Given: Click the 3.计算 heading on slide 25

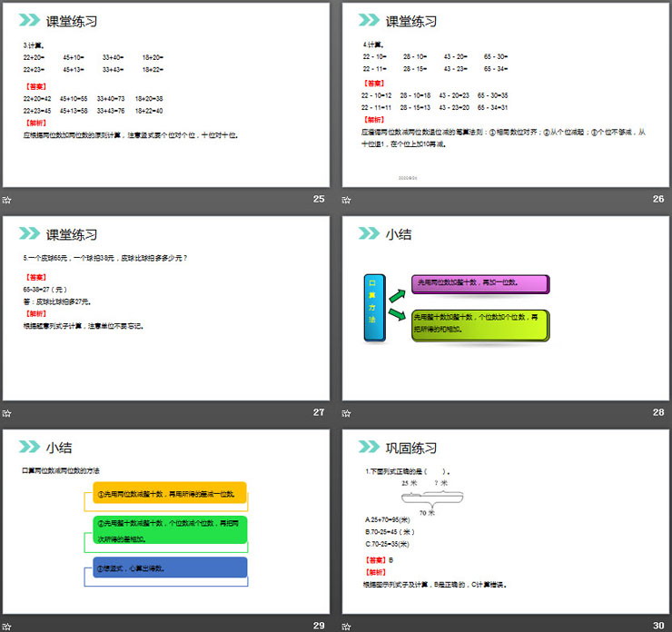Looking at the screenshot, I should point(34,45).
